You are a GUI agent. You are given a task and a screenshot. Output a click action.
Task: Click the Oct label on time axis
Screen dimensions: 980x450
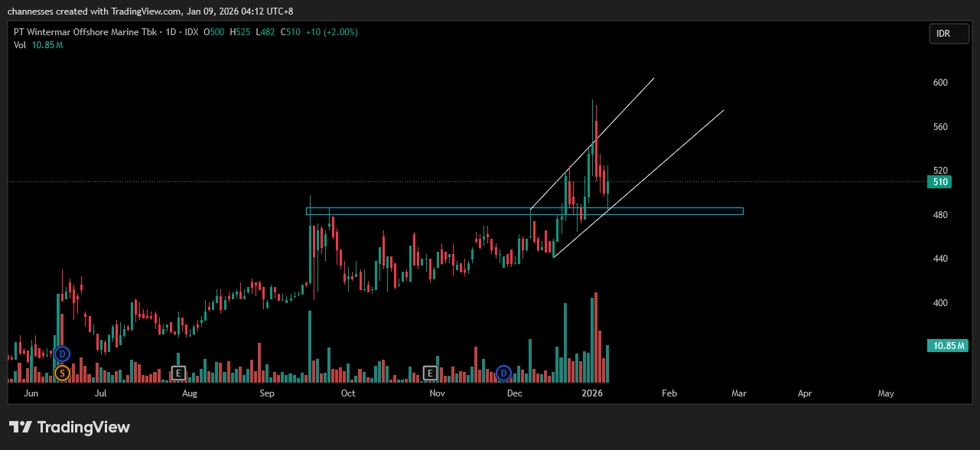348,393
